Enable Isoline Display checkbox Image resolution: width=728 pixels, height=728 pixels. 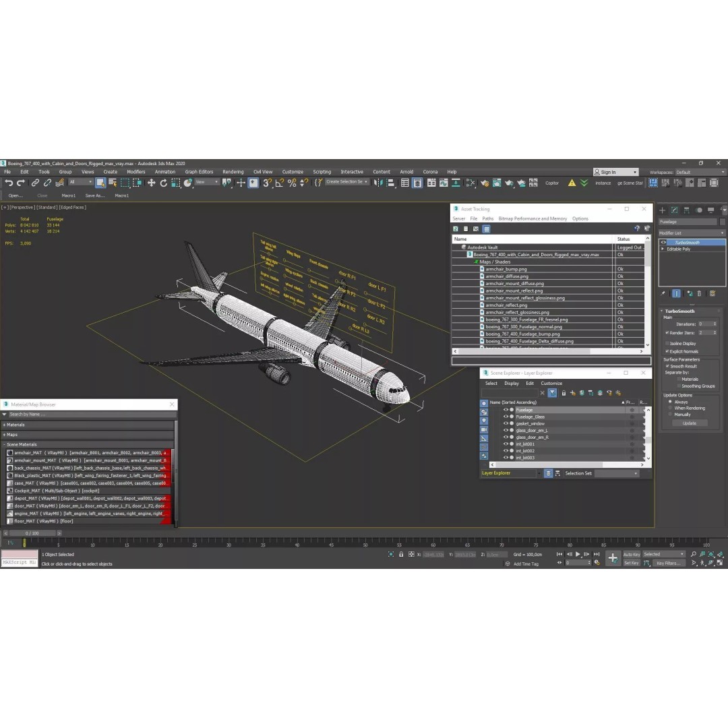pos(667,344)
